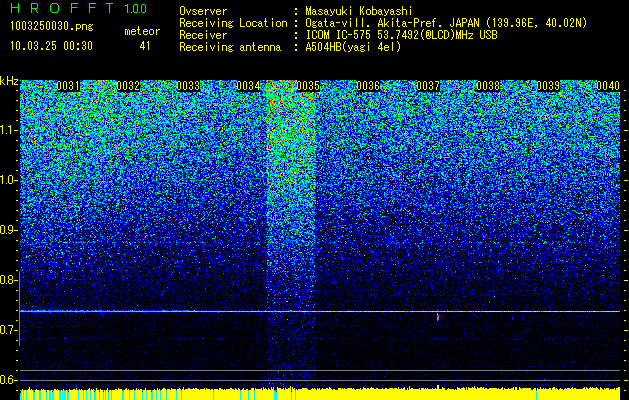Click observer name Masayuki Kobayashi
Image resolution: width=629 pixels, height=400 pixels.
359,11
